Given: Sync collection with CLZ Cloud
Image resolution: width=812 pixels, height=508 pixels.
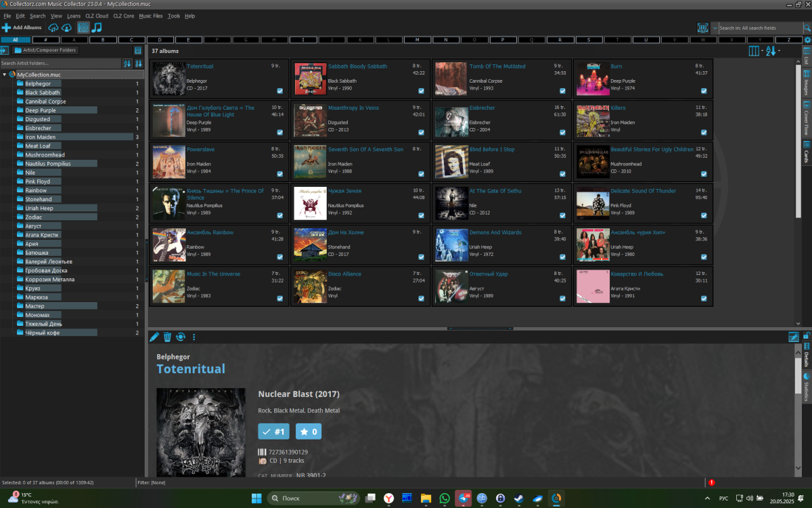Looking at the screenshot, I should (53, 28).
